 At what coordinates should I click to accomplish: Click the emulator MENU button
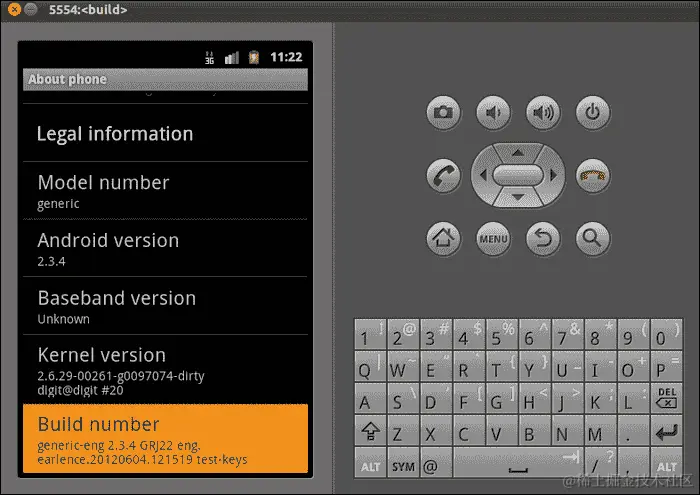pyautogui.click(x=493, y=239)
